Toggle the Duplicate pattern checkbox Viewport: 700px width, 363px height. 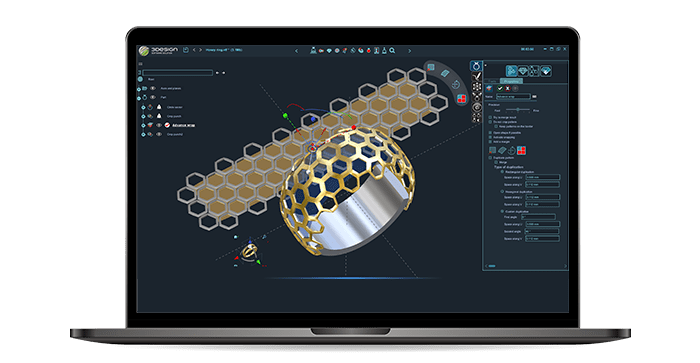[x=490, y=158]
